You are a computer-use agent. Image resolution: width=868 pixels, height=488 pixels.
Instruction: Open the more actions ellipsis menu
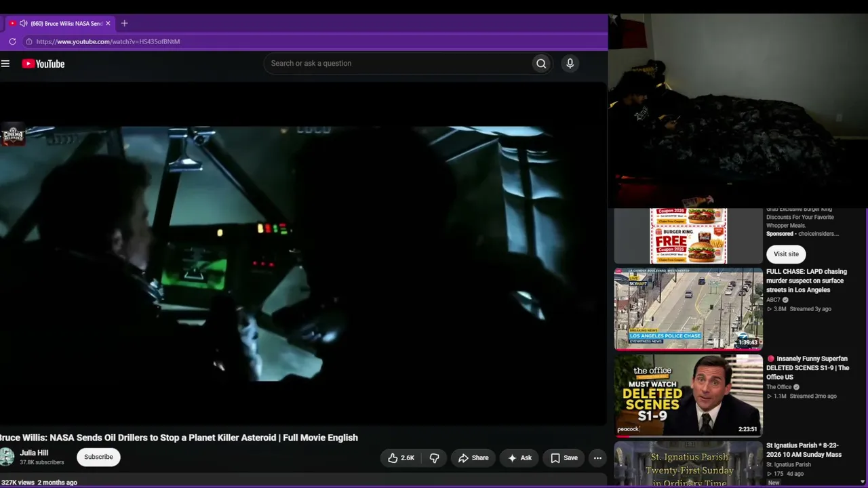(x=597, y=458)
